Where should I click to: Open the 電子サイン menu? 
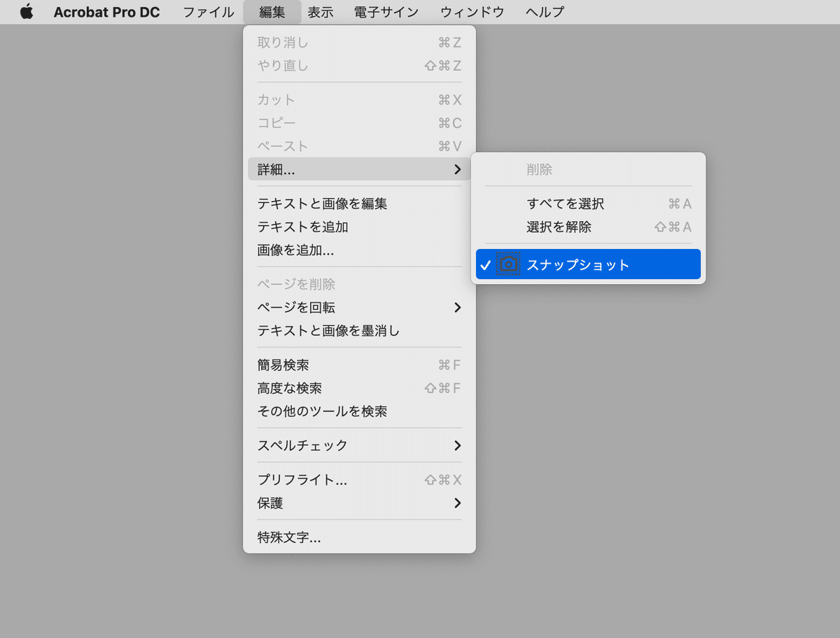coord(386,12)
